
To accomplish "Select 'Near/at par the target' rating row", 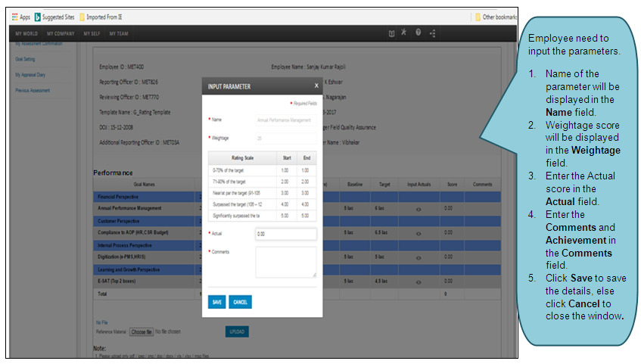I will [x=262, y=193].
